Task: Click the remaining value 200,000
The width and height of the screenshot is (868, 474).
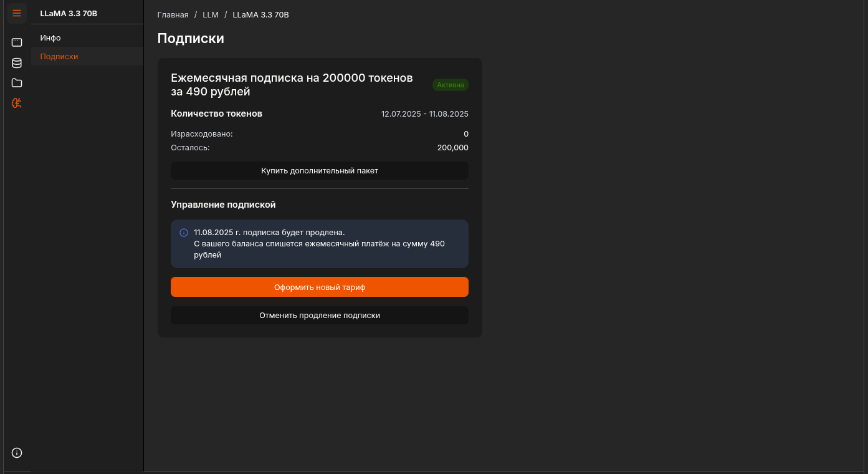Action: click(x=453, y=148)
